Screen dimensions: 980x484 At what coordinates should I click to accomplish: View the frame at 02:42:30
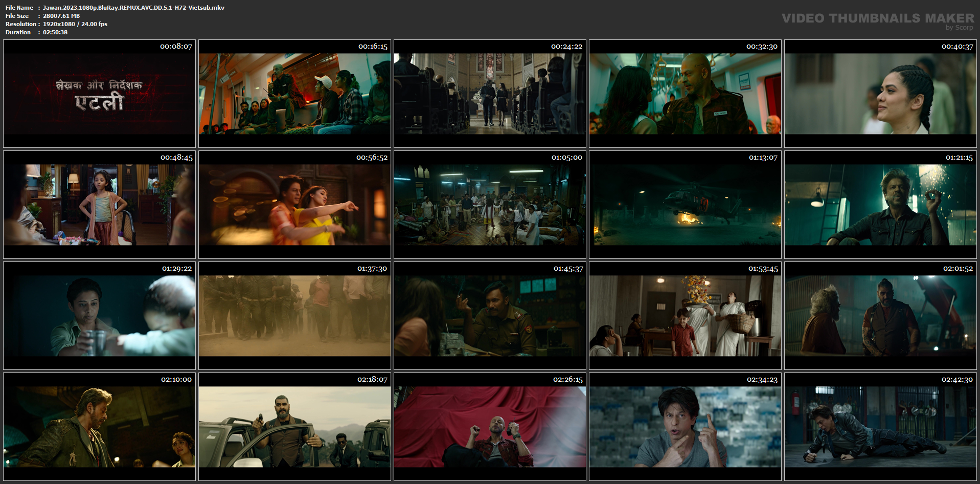click(x=880, y=427)
